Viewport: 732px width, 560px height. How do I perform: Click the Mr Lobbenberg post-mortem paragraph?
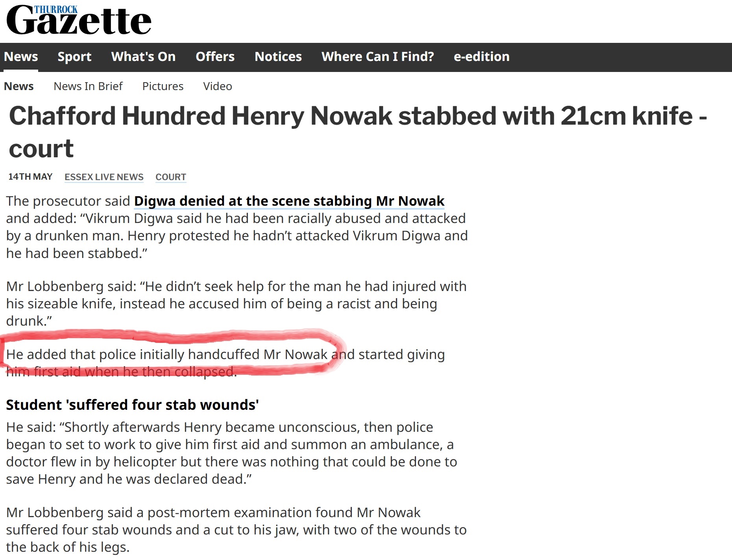[x=236, y=530]
